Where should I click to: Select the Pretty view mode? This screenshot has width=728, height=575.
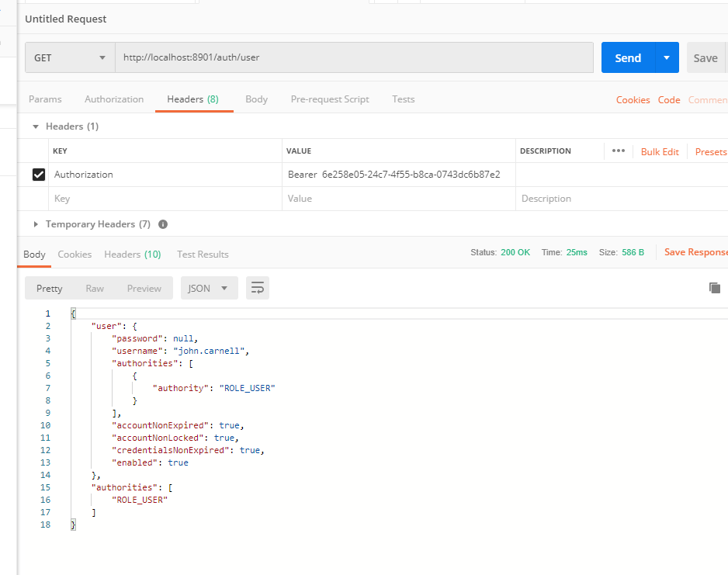coord(49,288)
